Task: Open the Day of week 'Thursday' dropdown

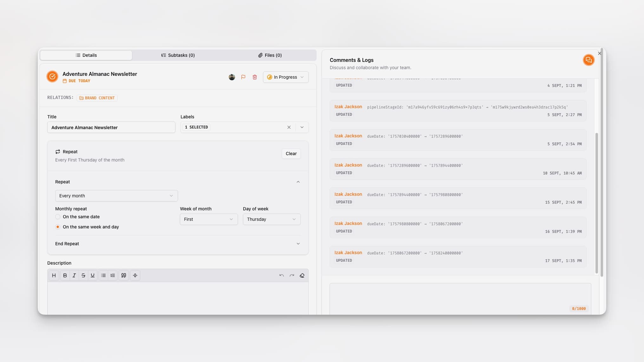Action: [x=272, y=219]
